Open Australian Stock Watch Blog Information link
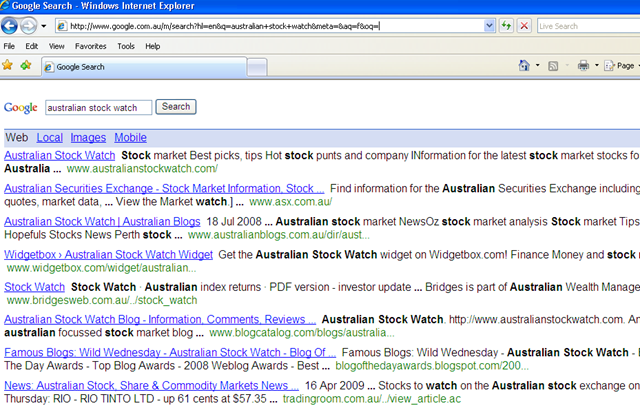Viewport: 640px width, 408px height. 160,319
